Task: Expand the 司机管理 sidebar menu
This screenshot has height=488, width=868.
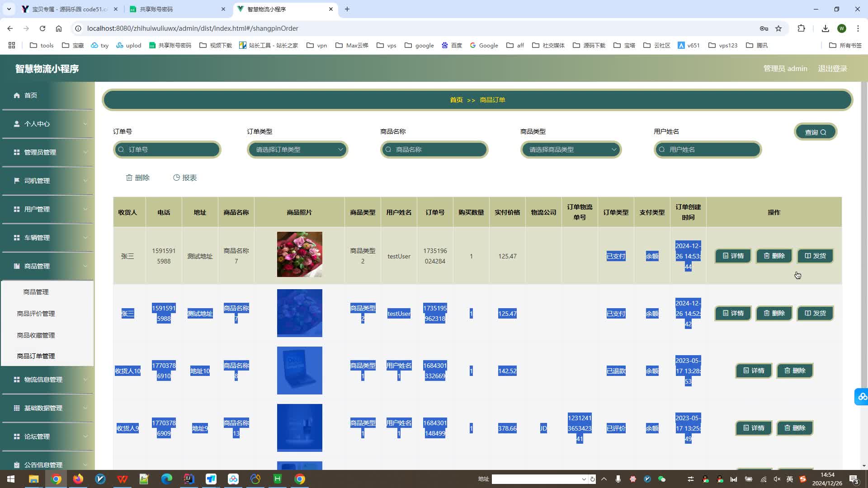Action: click(x=47, y=181)
